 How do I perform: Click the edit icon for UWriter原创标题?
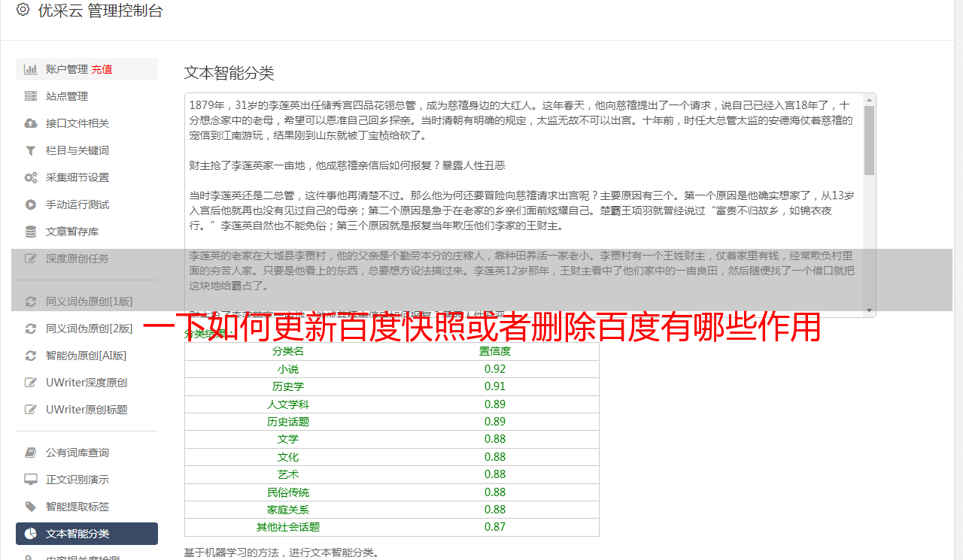[31, 410]
